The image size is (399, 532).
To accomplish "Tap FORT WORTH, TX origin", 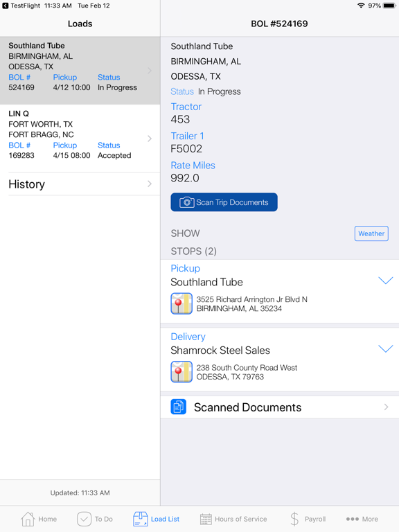I will click(41, 124).
